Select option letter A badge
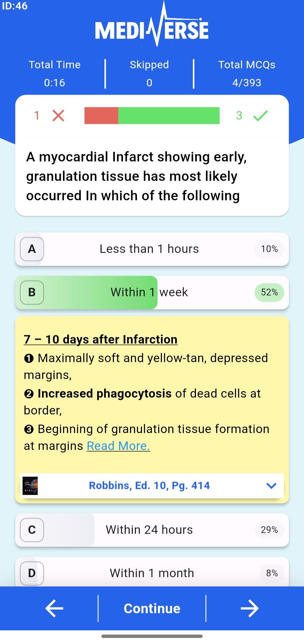 coord(32,249)
